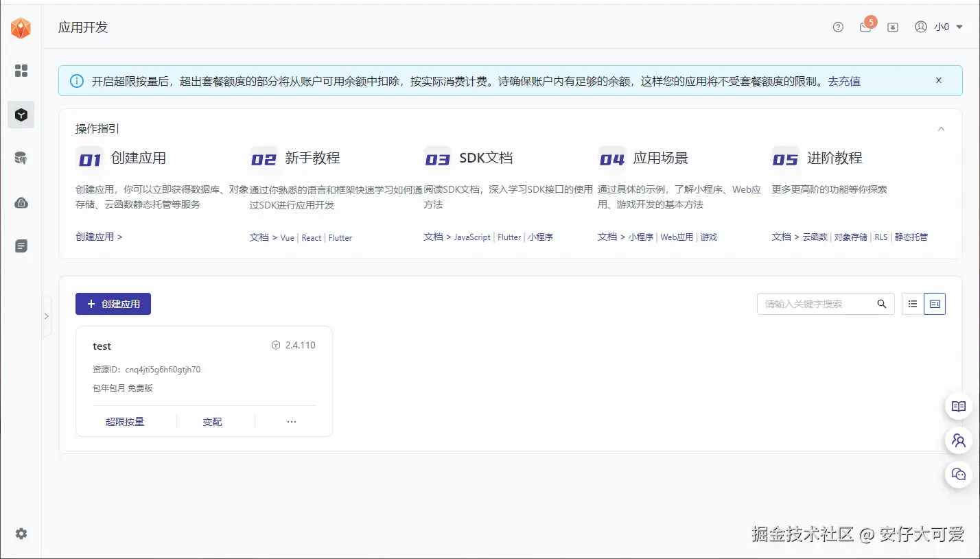Click the search magnifier icon
This screenshot has width=980, height=559.
882,304
